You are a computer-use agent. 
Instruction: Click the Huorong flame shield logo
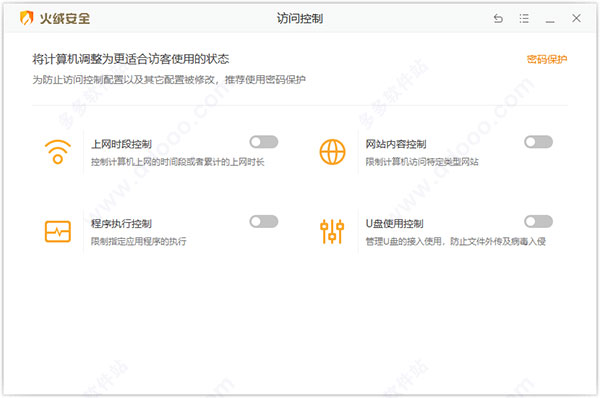[26, 18]
